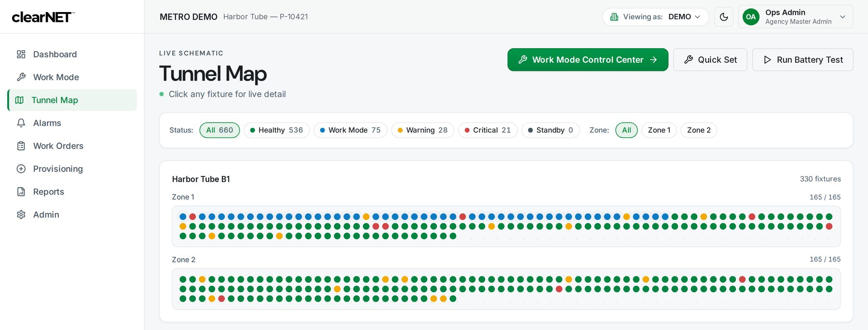Click the Work Orders clipboard icon

tap(21, 146)
